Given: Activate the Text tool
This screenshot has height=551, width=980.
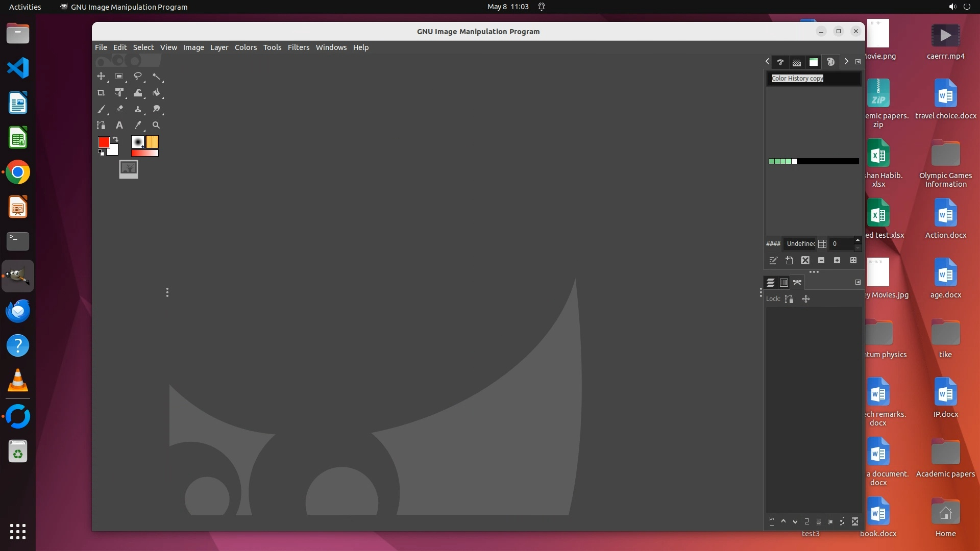Looking at the screenshot, I should point(119,125).
